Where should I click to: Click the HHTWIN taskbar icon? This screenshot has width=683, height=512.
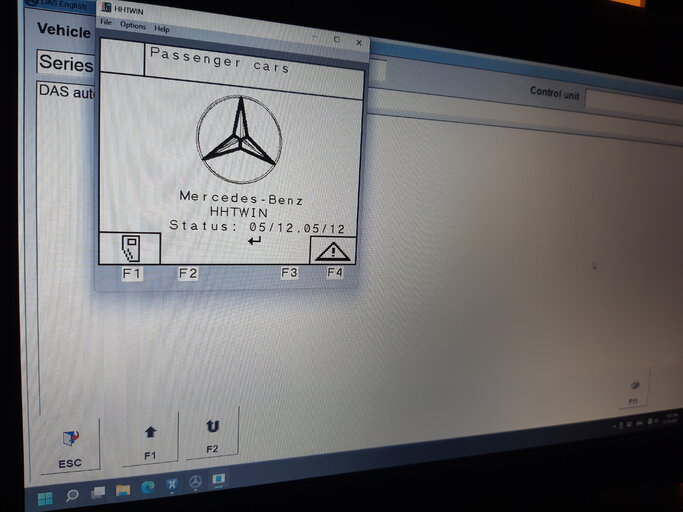click(218, 479)
